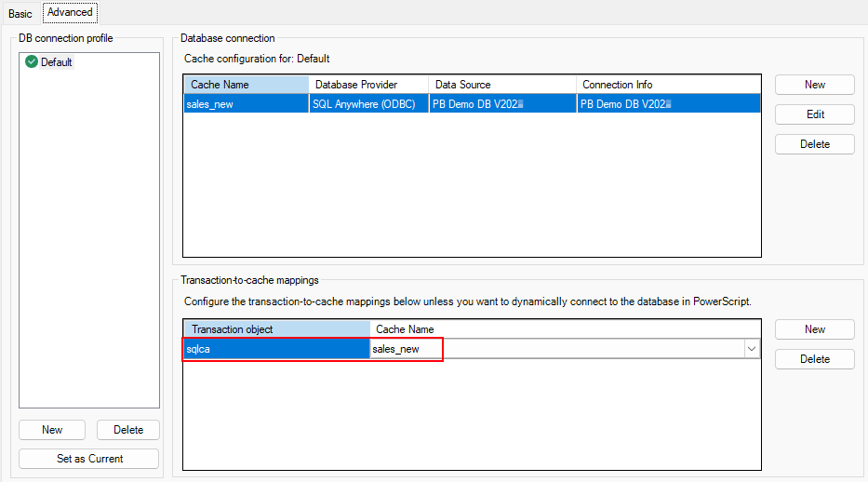Select the sqlca transaction object cell
Screen dimensions: 868x482
click(275, 349)
